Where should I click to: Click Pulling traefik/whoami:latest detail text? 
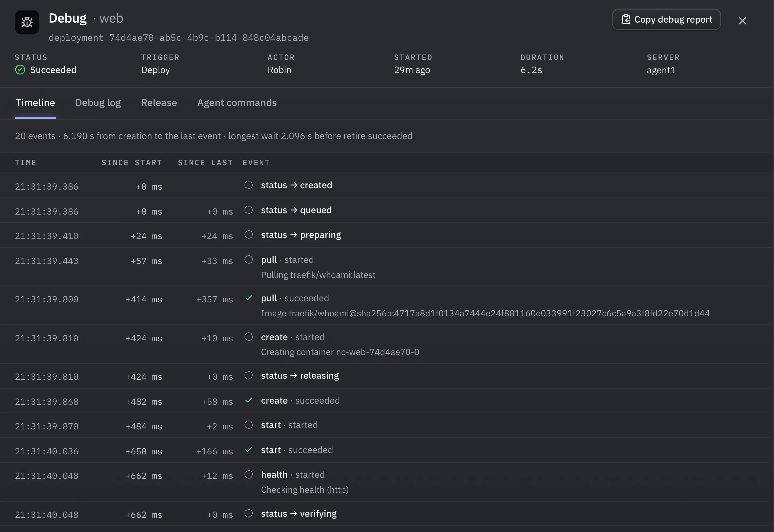point(318,275)
